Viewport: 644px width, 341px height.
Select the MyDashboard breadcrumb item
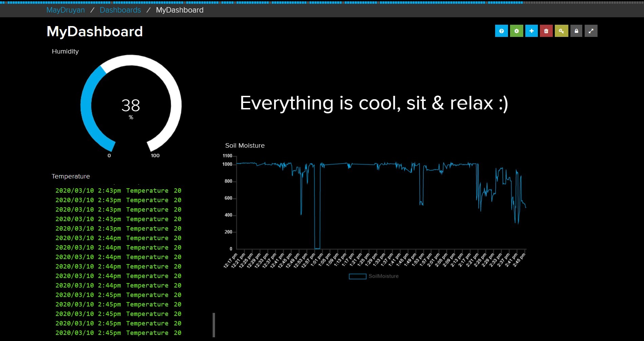pyautogui.click(x=179, y=10)
